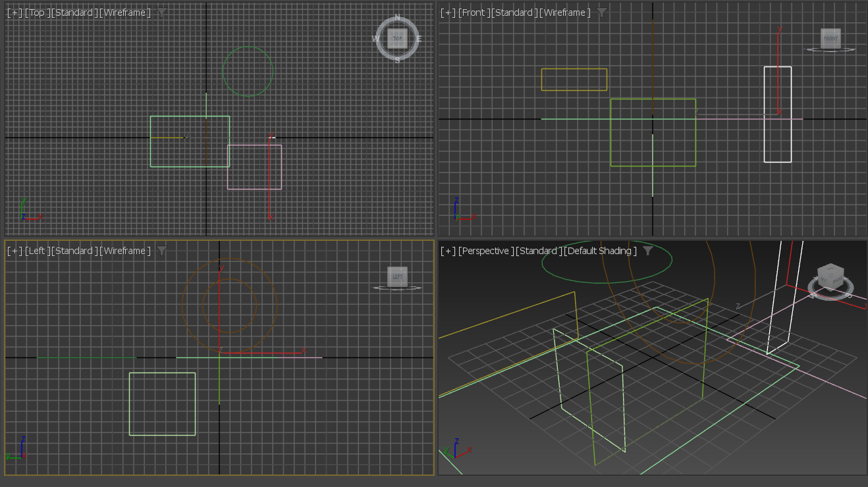The height and width of the screenshot is (487, 868).
Task: Open the [+] general menu in Left viewport
Action: pos(14,251)
